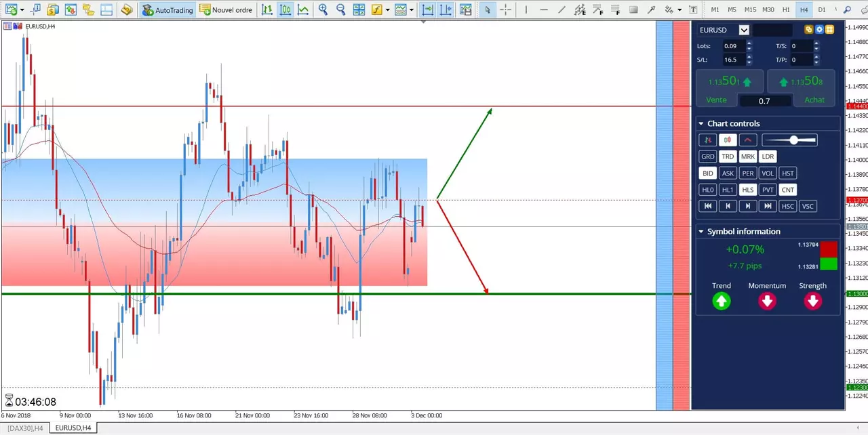Open the Templates icon
This screenshot has width=868, height=435.
(x=465, y=9)
